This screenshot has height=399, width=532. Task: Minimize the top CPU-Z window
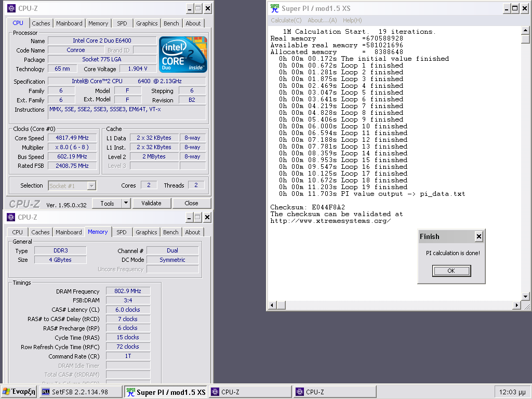click(189, 8)
